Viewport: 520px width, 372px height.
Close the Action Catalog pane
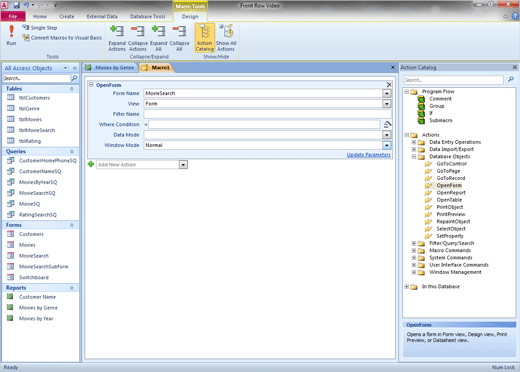[515, 67]
